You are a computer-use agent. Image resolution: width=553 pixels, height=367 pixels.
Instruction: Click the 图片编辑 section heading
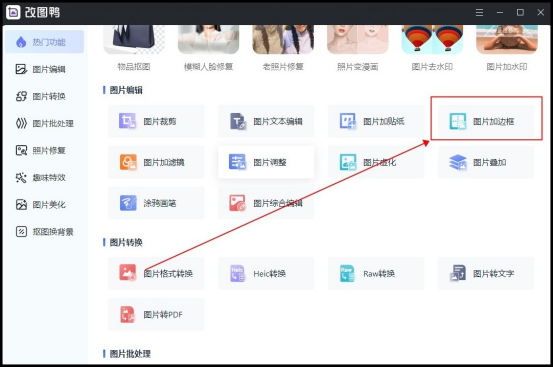pos(126,90)
